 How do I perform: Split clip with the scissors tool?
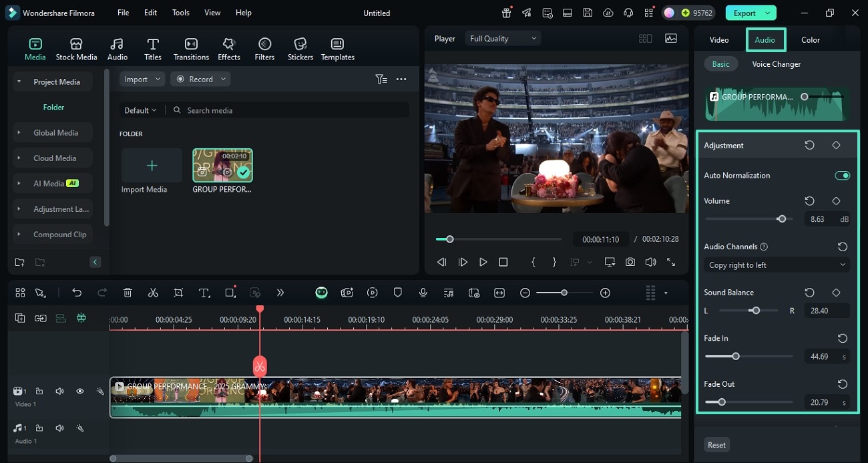153,293
